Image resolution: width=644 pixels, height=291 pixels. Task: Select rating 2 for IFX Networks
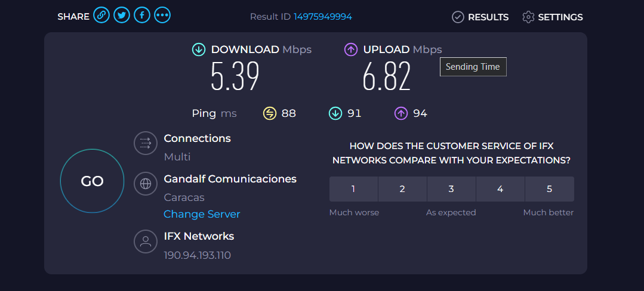click(x=402, y=189)
